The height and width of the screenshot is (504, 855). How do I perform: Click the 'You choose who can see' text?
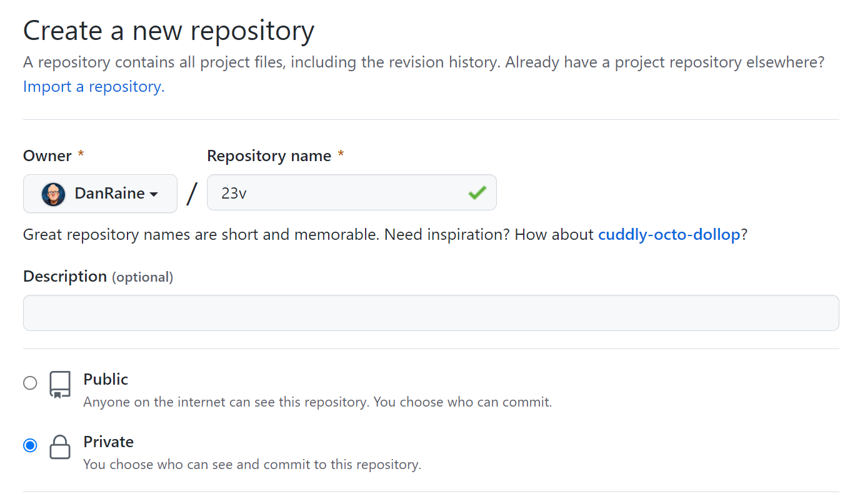pyautogui.click(x=252, y=465)
